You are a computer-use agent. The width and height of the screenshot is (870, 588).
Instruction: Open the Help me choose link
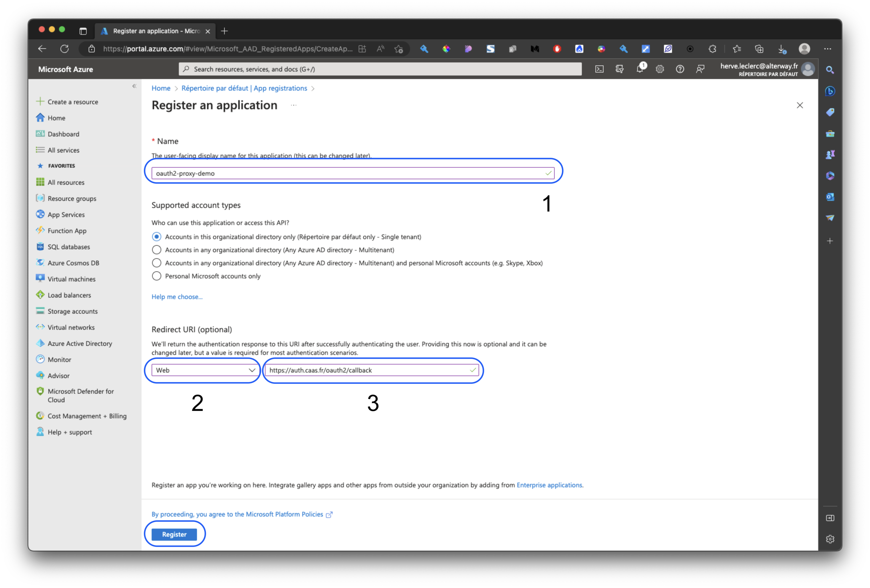(x=177, y=297)
